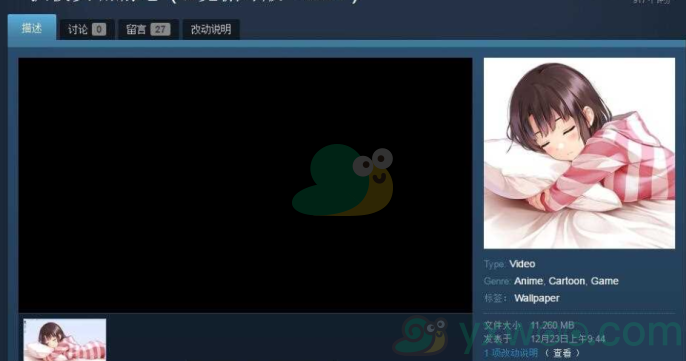The height and width of the screenshot is (361, 686).
Task: Click the 27 comment count badge
Action: (160, 29)
